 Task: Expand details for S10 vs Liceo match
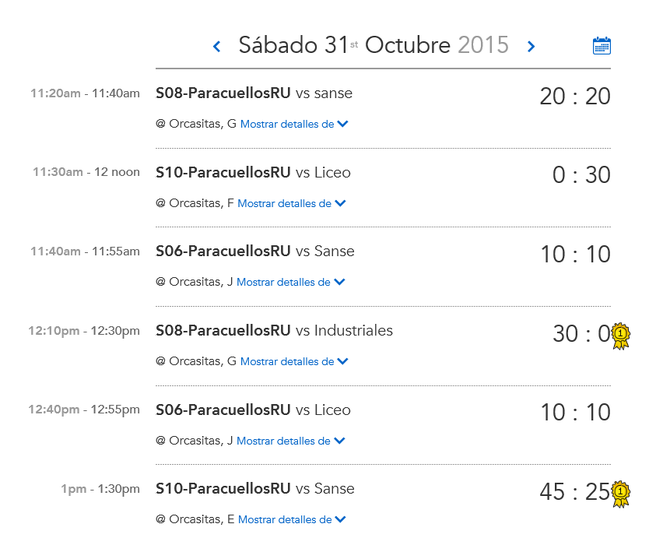[x=291, y=203]
